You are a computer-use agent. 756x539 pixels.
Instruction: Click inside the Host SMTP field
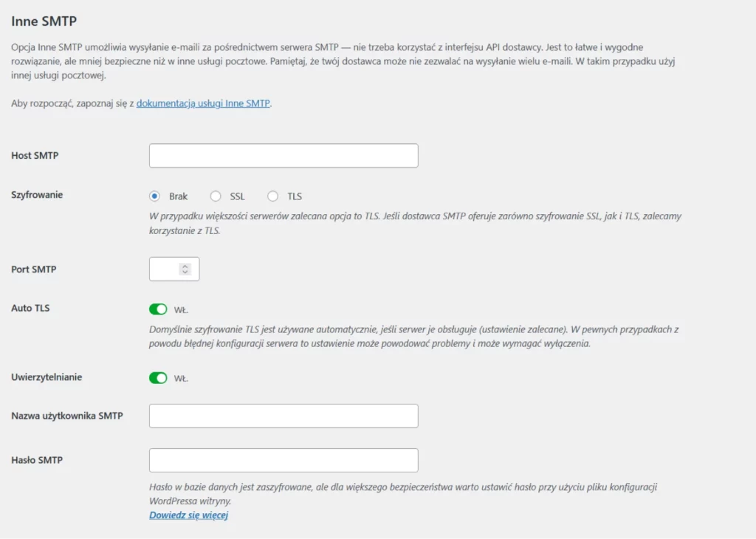click(283, 155)
